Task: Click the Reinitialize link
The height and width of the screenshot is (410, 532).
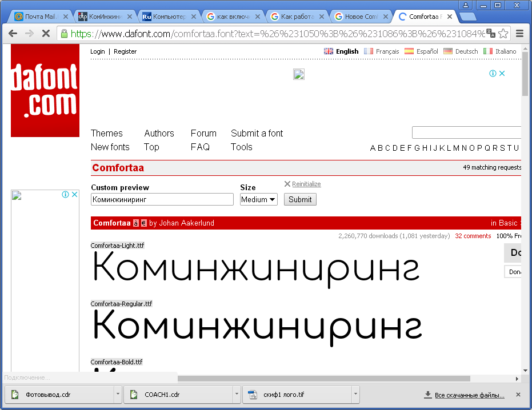Action: [306, 184]
